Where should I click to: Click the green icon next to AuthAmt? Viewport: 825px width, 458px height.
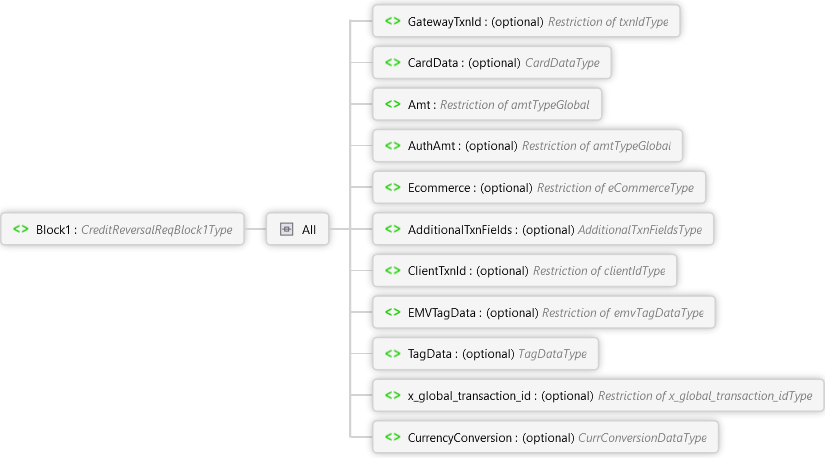click(393, 145)
